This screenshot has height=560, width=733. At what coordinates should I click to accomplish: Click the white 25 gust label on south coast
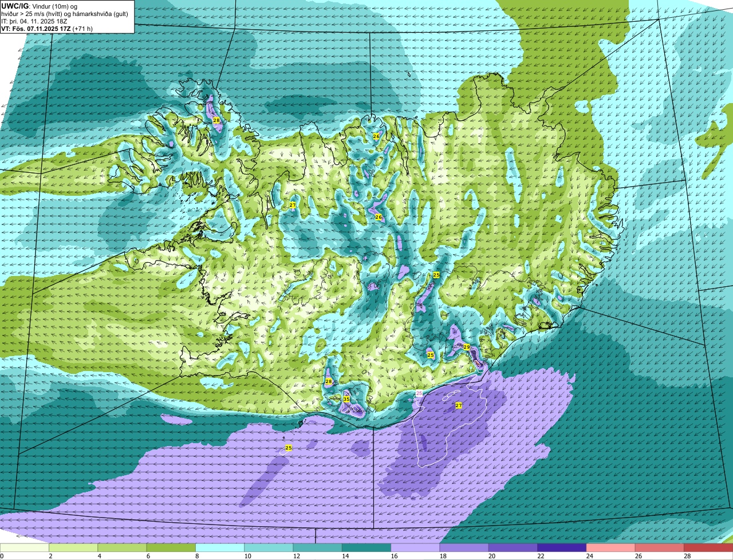coord(419,393)
